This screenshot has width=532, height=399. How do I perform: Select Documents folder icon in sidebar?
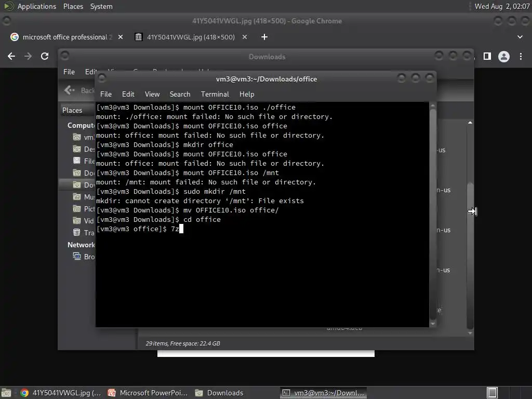pos(77,173)
